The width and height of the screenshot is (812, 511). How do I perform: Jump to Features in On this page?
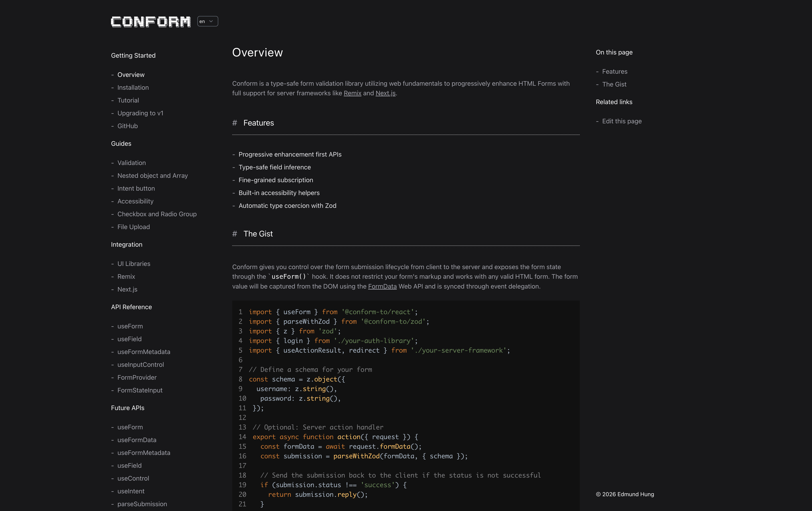click(x=614, y=71)
